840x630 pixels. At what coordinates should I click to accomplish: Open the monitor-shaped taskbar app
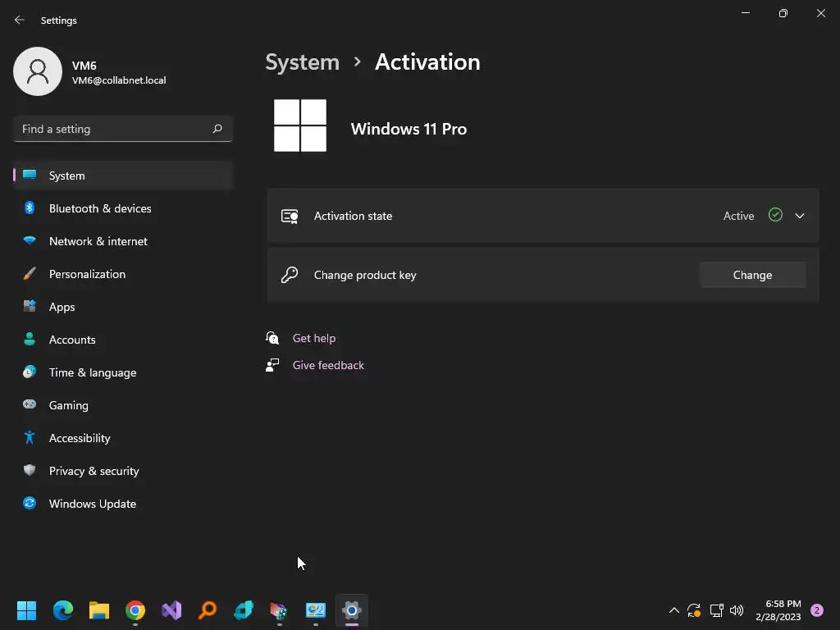click(x=316, y=610)
